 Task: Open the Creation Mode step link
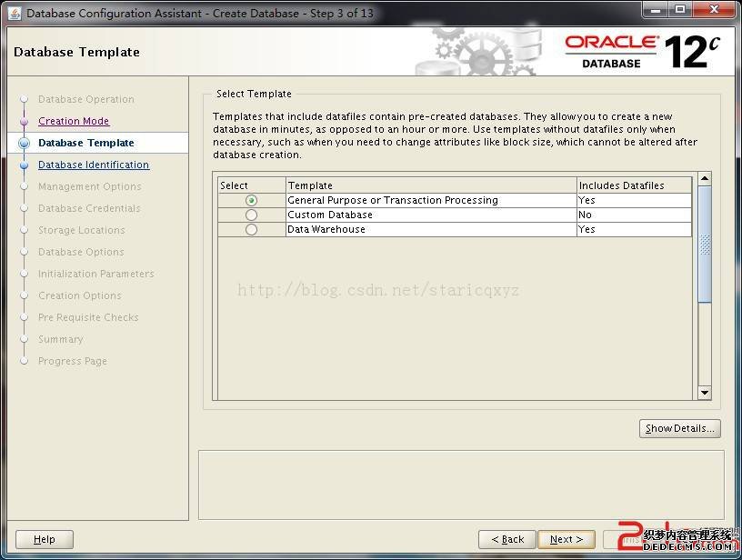pos(74,121)
